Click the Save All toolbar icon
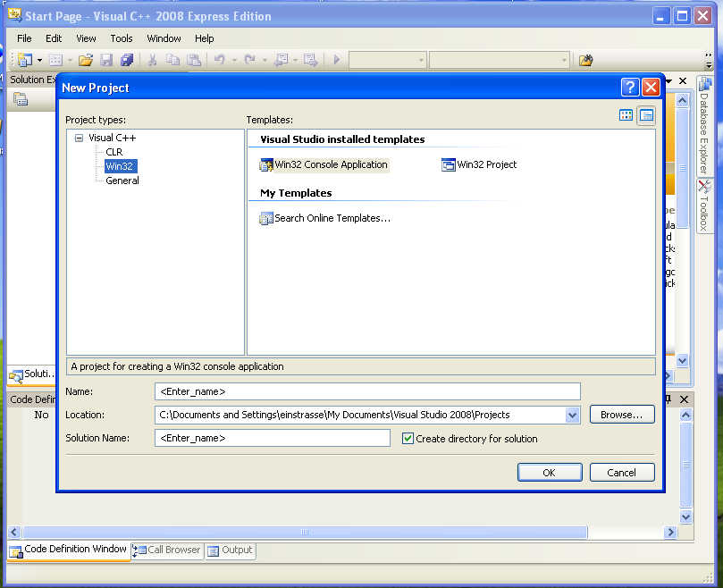 (x=127, y=60)
